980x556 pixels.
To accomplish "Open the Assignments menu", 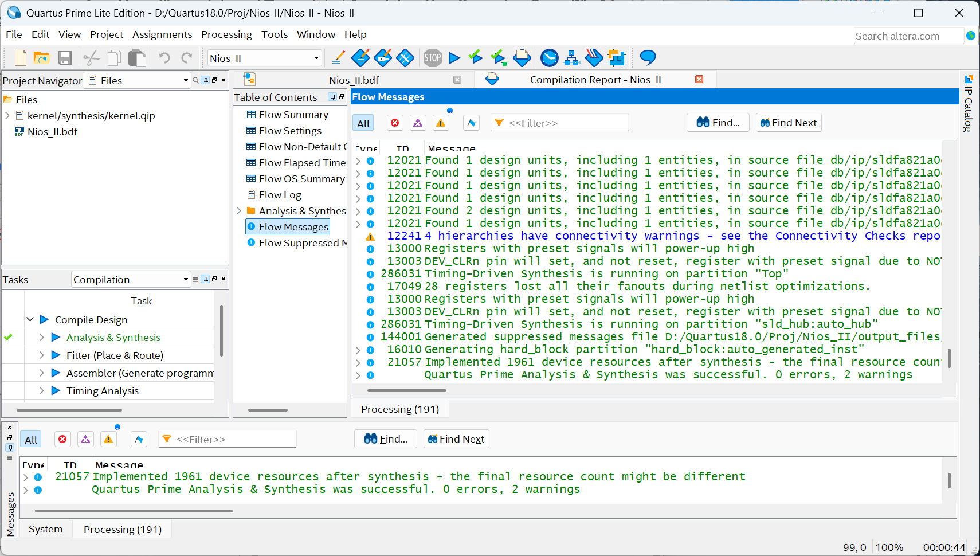I will click(x=162, y=34).
